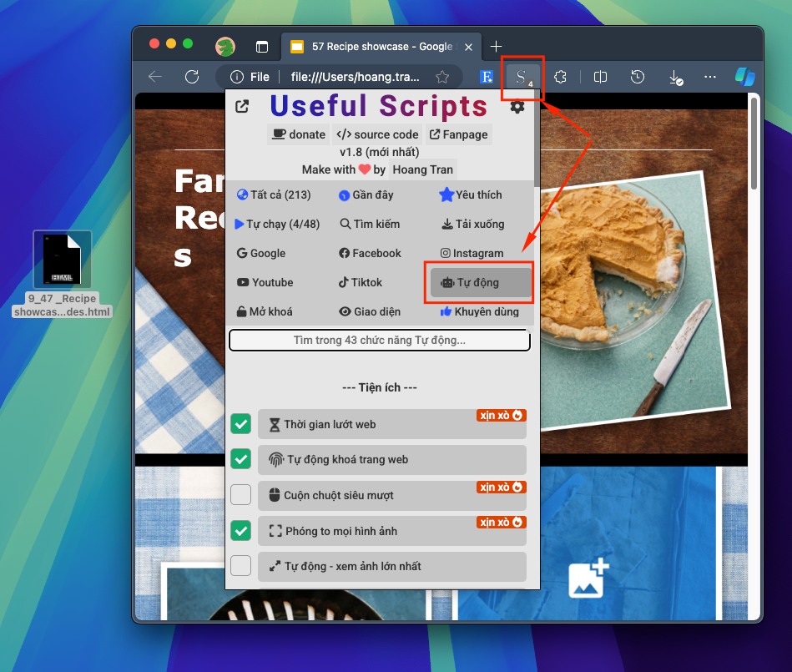Open the Facebook scripts category
The width and height of the screenshot is (792, 672).
pyautogui.click(x=370, y=253)
